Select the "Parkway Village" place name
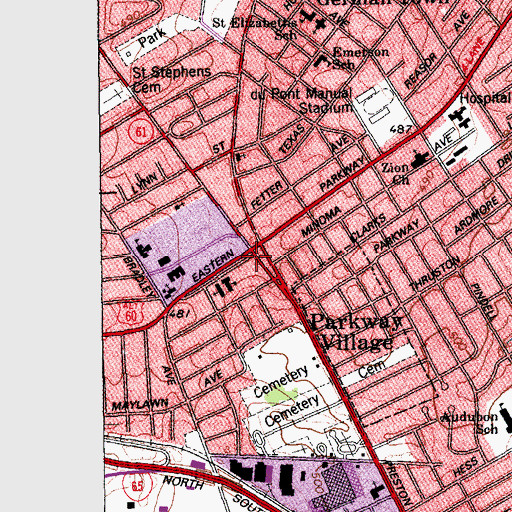Viewport: 512px width, 512px height. click(356, 332)
